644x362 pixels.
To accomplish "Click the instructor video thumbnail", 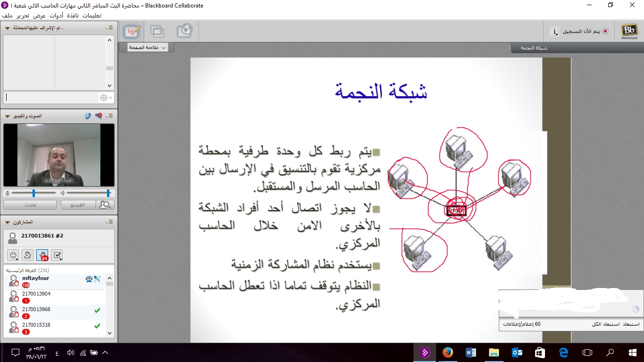I will [x=59, y=155].
